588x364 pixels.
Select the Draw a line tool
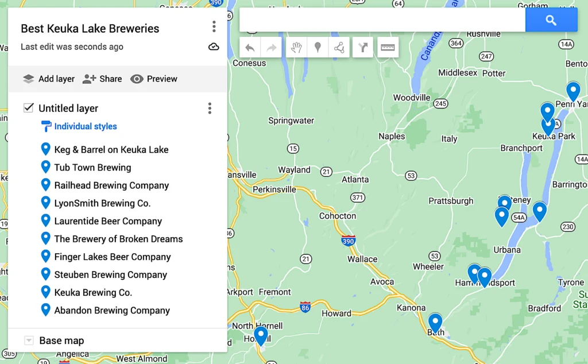coord(339,48)
